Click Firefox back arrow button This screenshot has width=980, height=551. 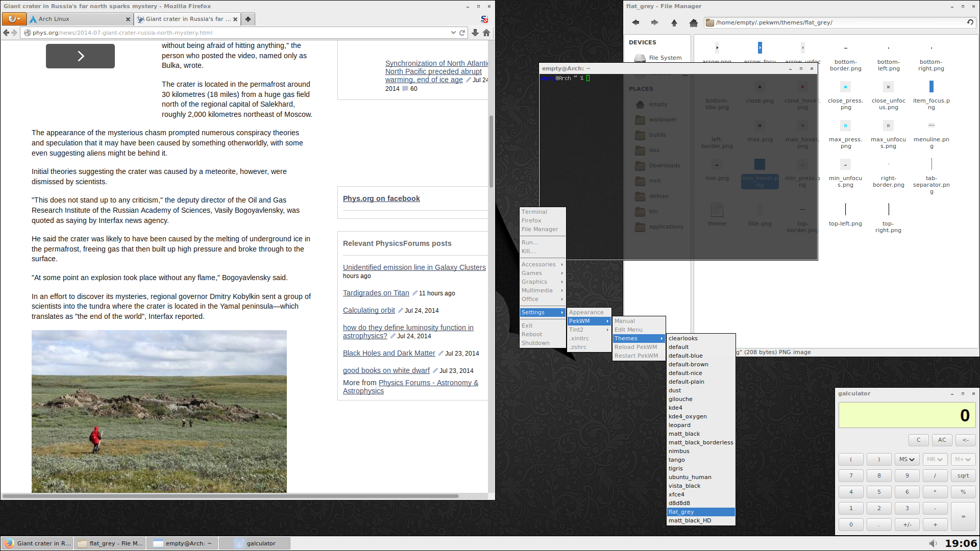6,33
